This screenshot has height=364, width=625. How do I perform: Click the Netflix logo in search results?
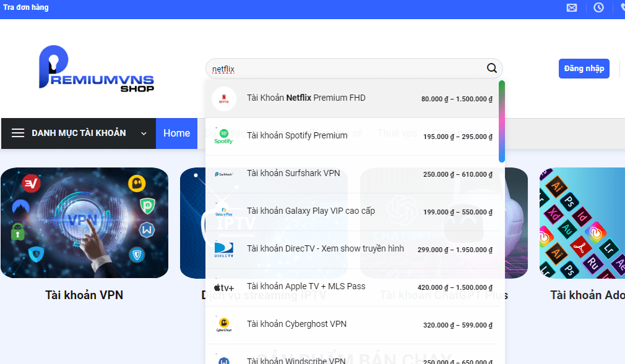[224, 99]
